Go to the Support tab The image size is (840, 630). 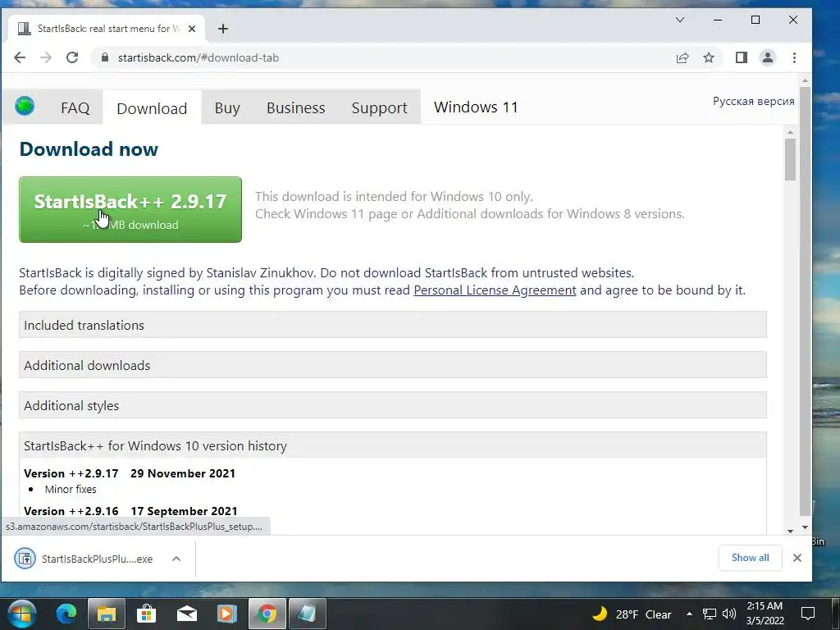pyautogui.click(x=379, y=107)
